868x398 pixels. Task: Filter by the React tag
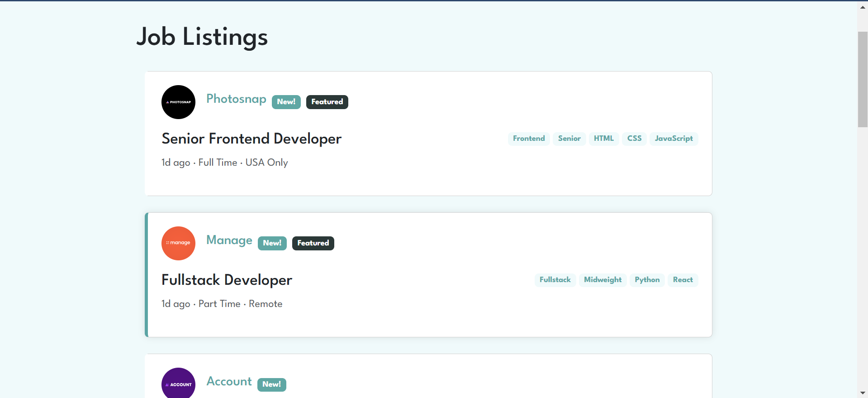(683, 280)
